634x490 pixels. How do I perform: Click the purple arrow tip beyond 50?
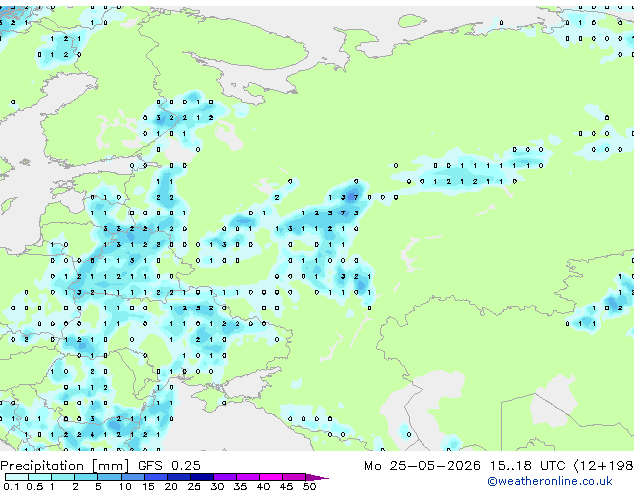[317, 477]
